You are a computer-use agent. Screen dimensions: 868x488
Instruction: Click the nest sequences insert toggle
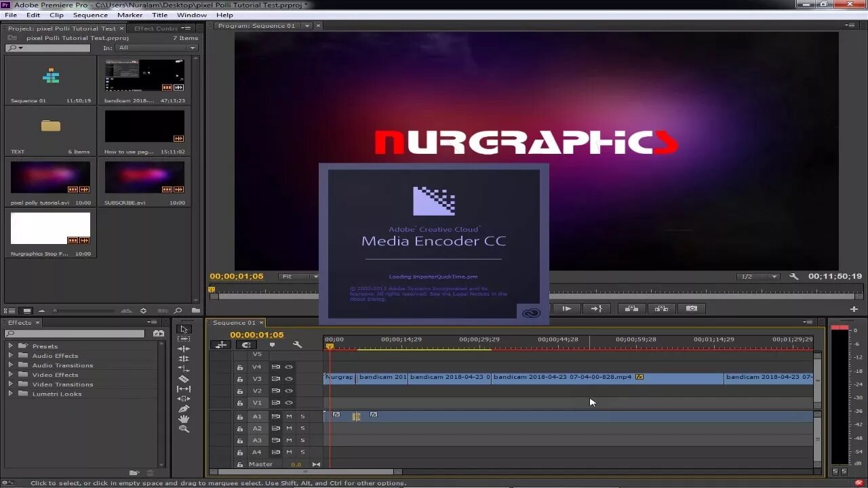[x=221, y=345]
